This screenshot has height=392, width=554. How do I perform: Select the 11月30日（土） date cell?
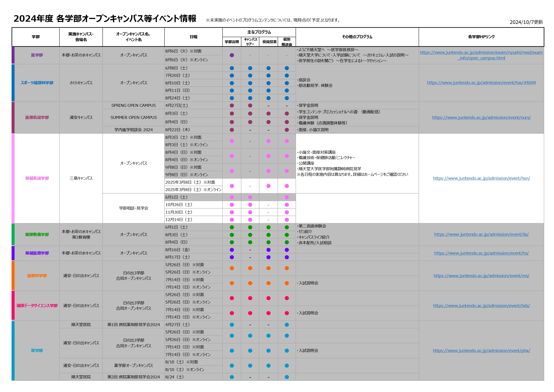[x=193, y=212]
